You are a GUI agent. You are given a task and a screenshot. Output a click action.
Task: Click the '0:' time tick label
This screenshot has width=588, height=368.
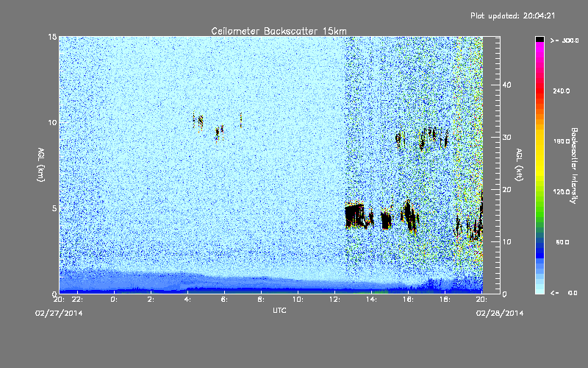[x=114, y=300]
